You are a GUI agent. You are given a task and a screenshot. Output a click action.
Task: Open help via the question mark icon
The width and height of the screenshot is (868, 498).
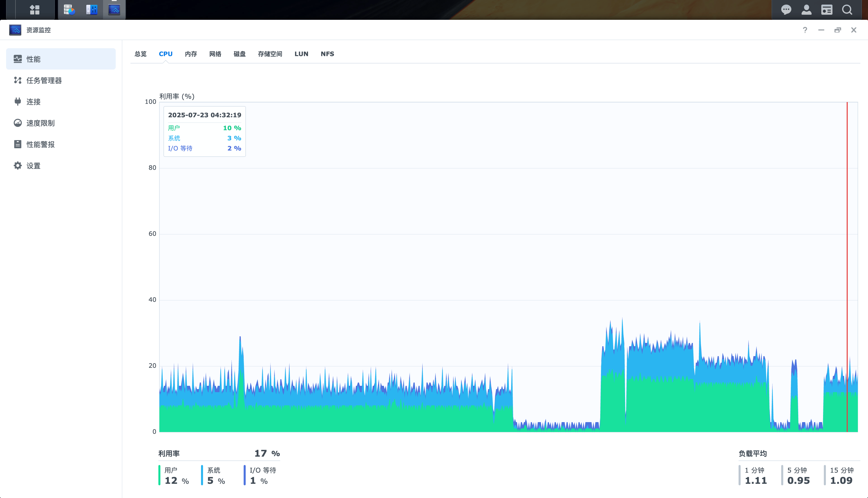click(x=805, y=30)
